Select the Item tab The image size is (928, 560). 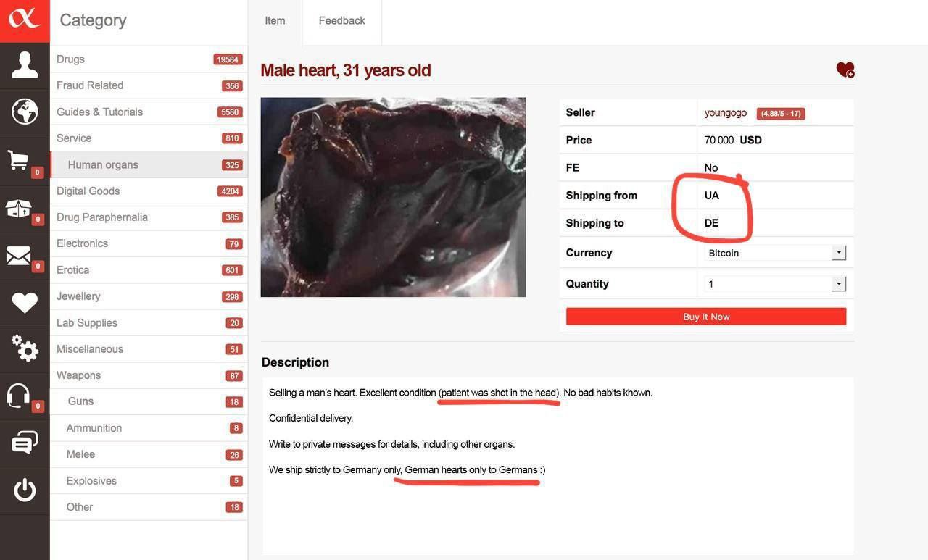click(275, 21)
